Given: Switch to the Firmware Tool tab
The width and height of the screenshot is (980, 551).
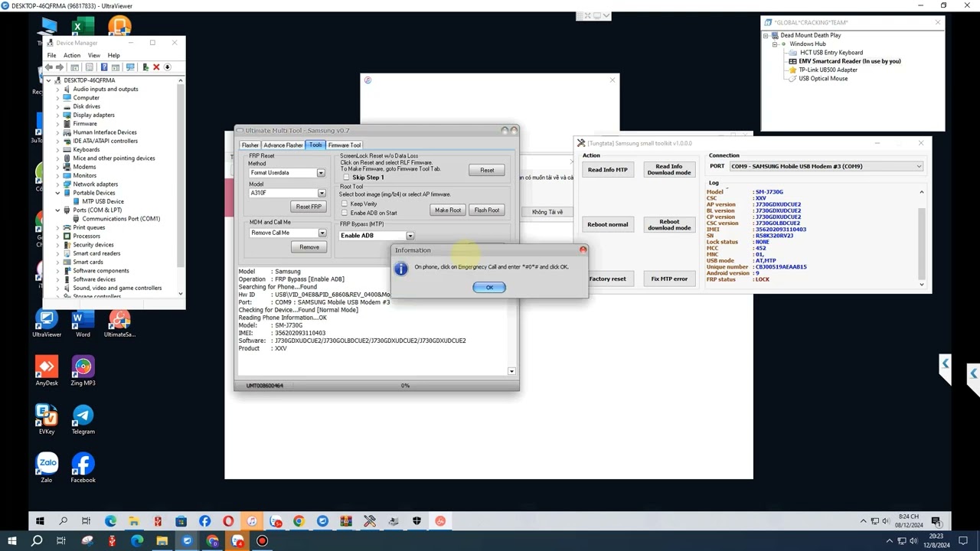Looking at the screenshot, I should coord(344,145).
